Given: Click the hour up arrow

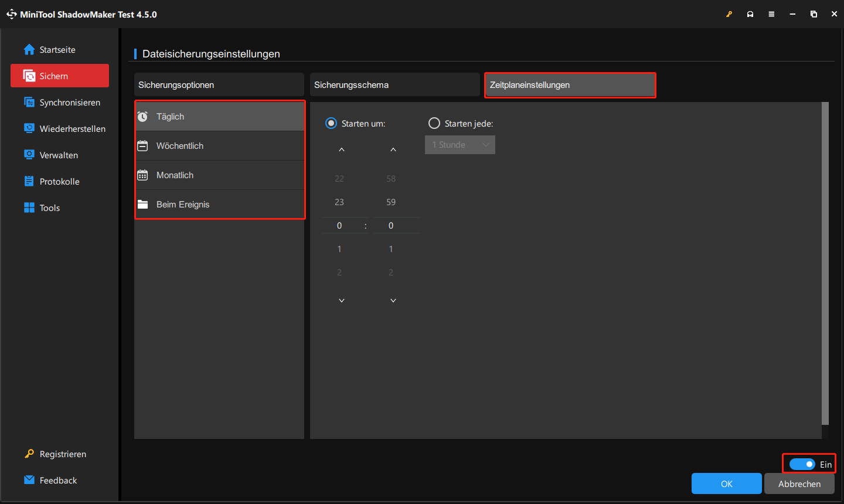Looking at the screenshot, I should coord(342,149).
